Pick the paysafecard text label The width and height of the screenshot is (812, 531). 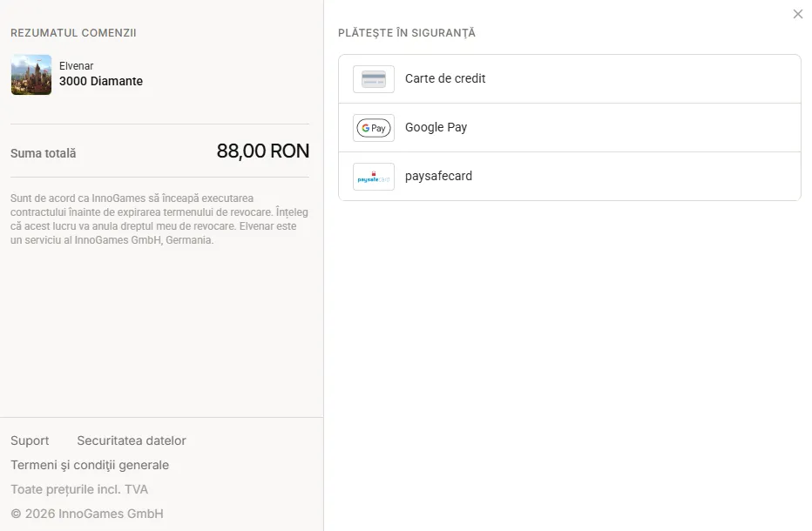(438, 176)
